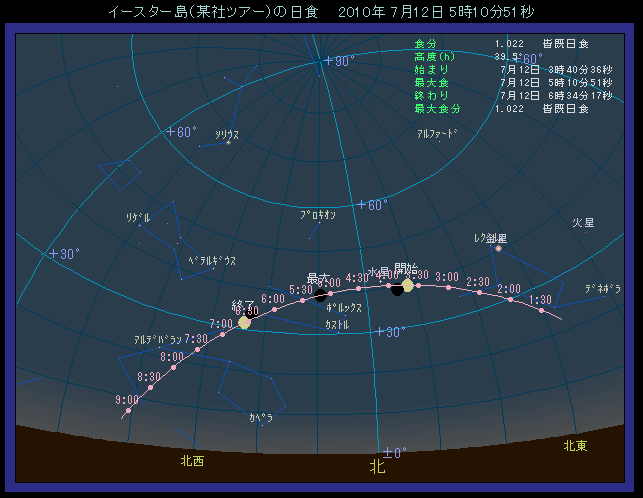Select the Regulus star labeled レグルス
Image resolution: width=643 pixels, height=498 pixels.
[x=498, y=249]
